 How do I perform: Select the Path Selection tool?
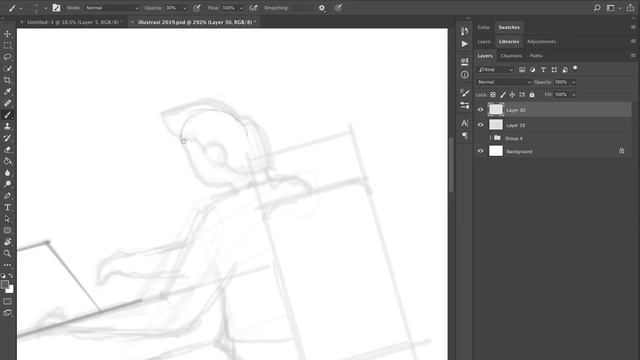pos(7,219)
